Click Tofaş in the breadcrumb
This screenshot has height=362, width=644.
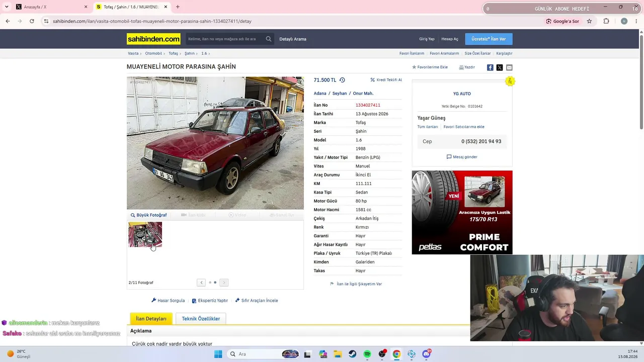pos(173,53)
